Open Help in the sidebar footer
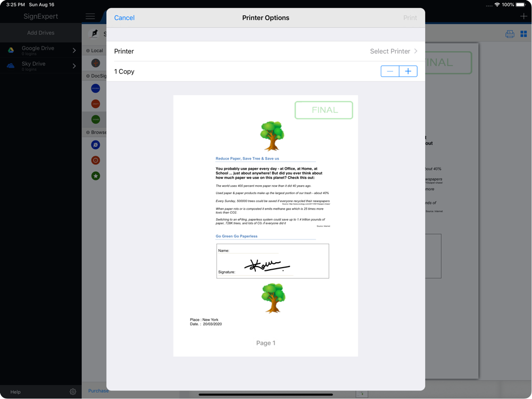This screenshot has width=532, height=399. coord(15,392)
